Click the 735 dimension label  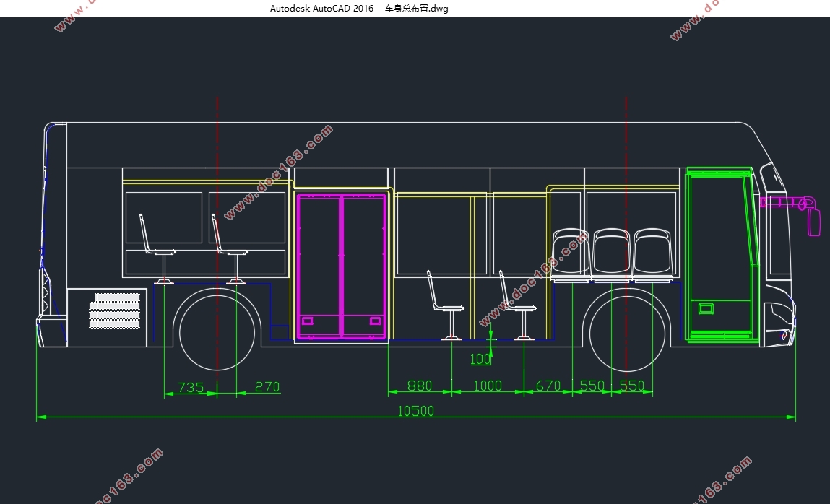191,388
